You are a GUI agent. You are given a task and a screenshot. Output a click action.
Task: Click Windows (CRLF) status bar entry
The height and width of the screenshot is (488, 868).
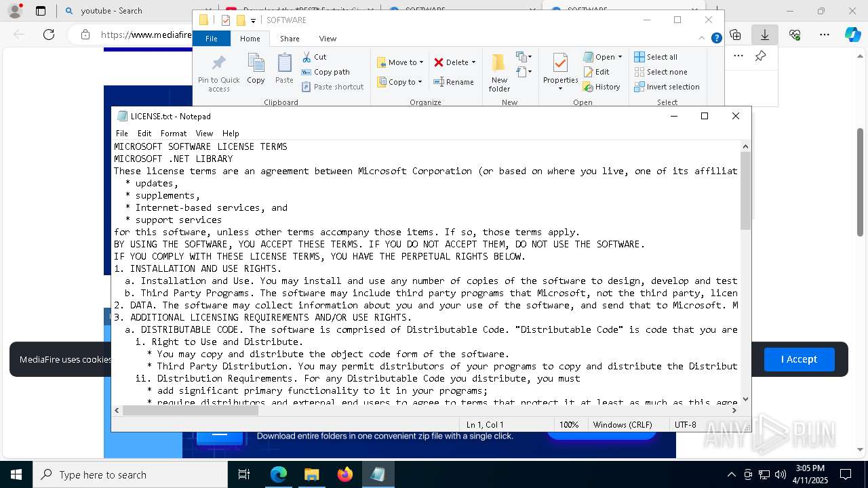(x=623, y=424)
